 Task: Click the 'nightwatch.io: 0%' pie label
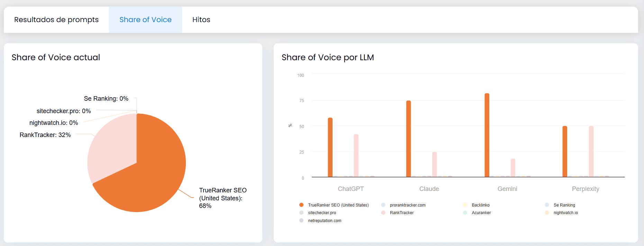pyautogui.click(x=54, y=123)
